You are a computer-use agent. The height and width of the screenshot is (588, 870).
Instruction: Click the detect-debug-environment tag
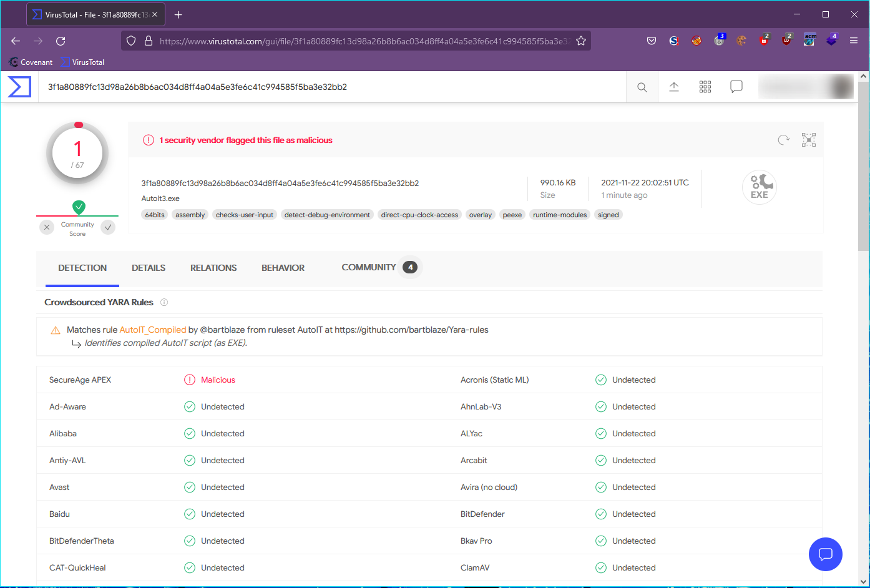(x=327, y=215)
